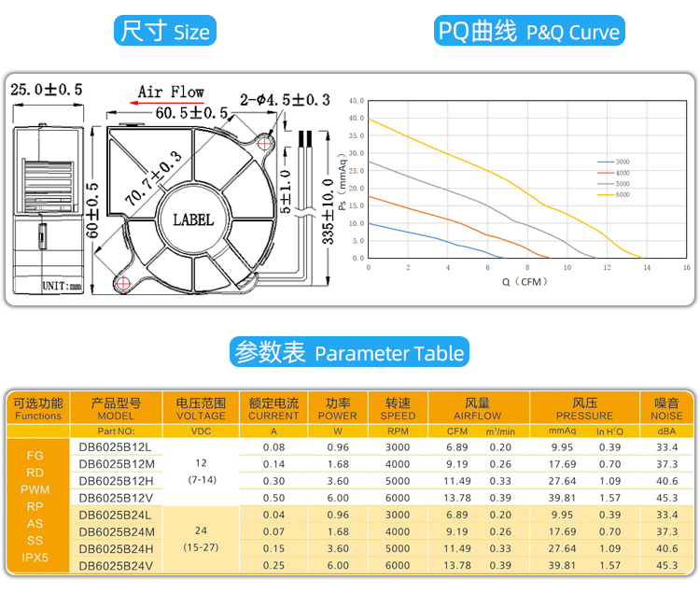Click the gray 5000 legend entry
This screenshot has width=700, height=594.
612,184
